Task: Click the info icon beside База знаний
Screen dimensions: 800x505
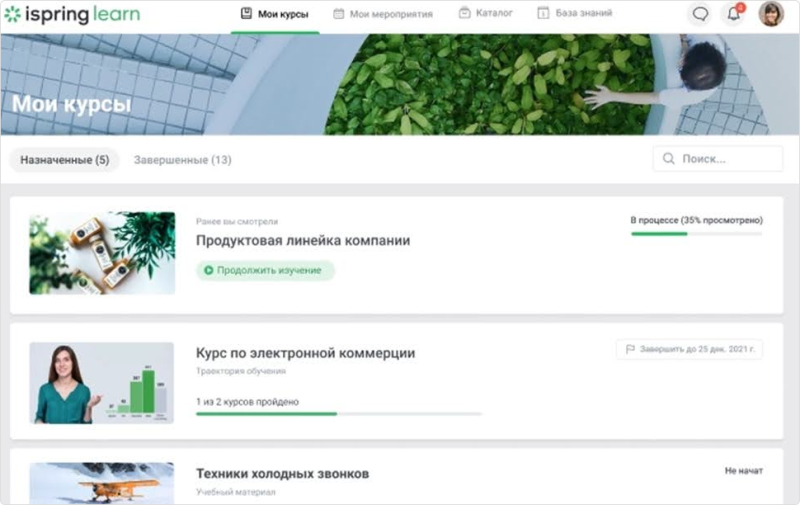Action: pos(543,13)
